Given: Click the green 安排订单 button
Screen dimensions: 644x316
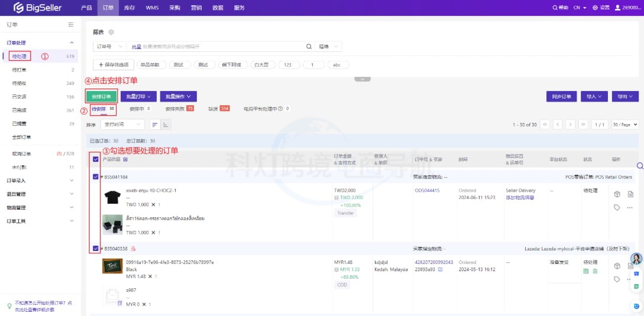Looking at the screenshot, I should tap(101, 96).
